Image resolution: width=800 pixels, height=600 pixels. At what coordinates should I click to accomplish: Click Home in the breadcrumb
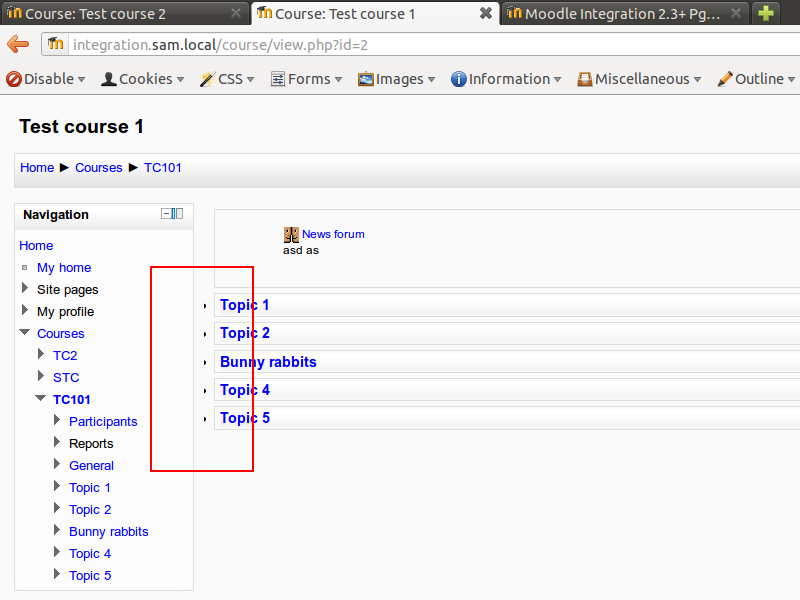pyautogui.click(x=37, y=167)
